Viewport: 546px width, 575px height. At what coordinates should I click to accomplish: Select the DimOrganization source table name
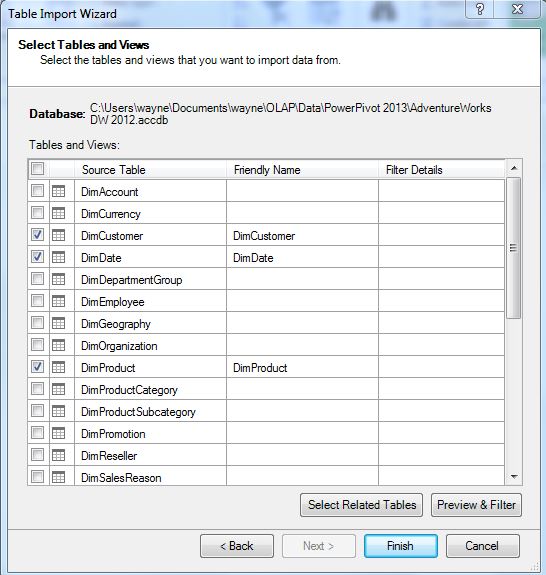coord(119,346)
